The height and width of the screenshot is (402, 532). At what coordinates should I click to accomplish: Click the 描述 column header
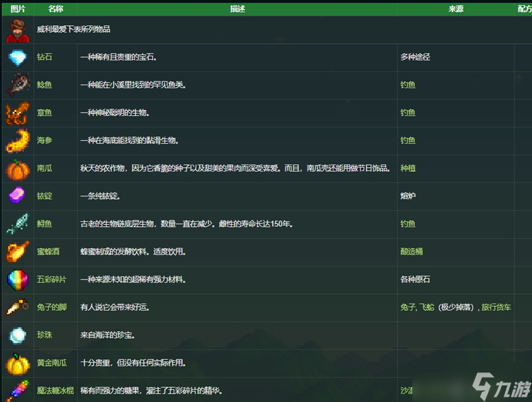coord(237,9)
